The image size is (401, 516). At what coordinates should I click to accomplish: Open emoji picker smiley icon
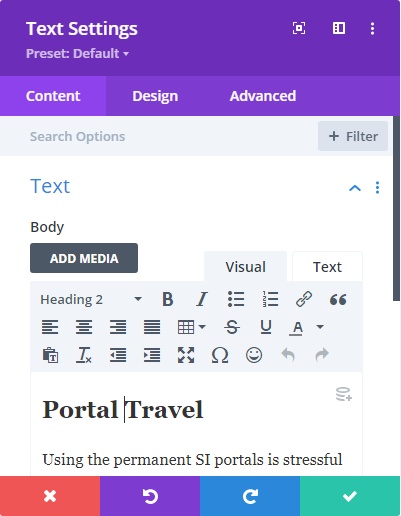[x=254, y=355]
